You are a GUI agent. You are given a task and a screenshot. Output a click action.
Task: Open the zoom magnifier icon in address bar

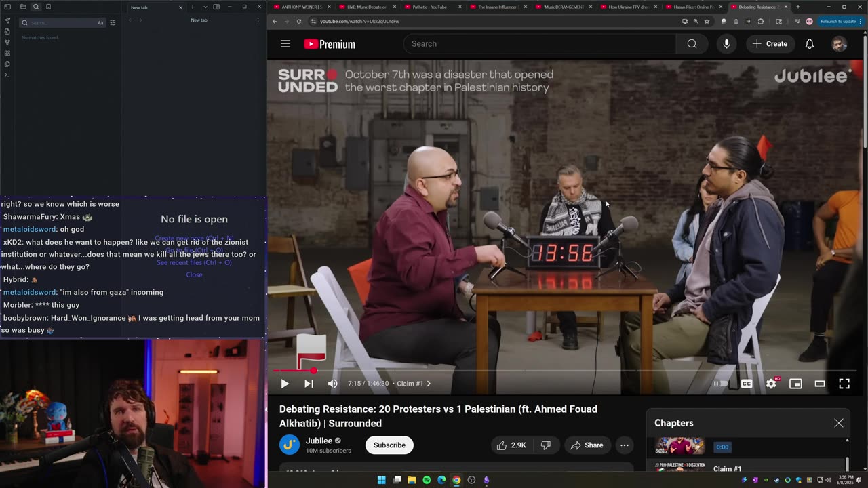(x=696, y=21)
